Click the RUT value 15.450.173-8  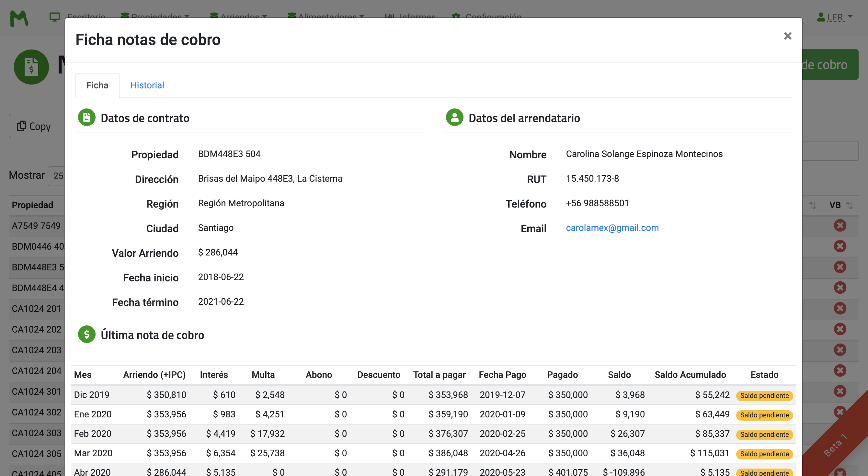click(x=592, y=178)
